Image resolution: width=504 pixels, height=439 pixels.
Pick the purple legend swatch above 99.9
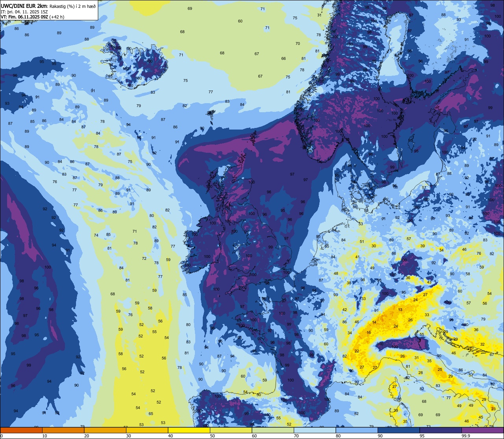(x=482, y=430)
